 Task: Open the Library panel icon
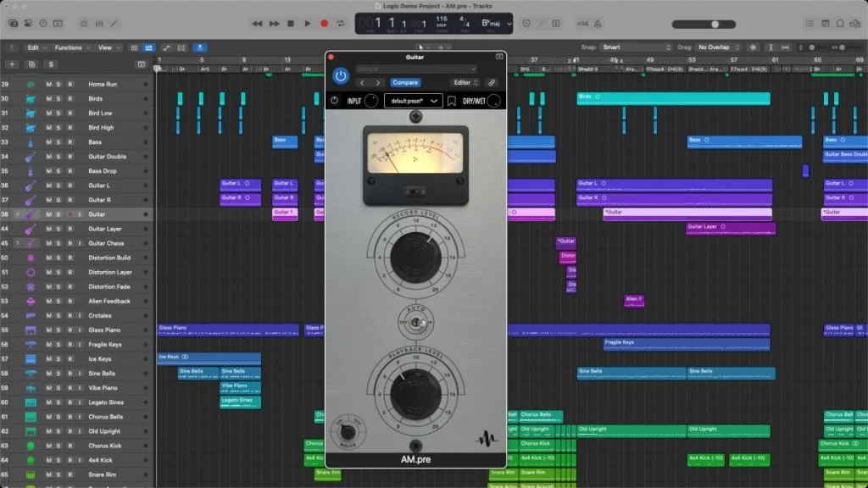pyautogui.click(x=13, y=24)
